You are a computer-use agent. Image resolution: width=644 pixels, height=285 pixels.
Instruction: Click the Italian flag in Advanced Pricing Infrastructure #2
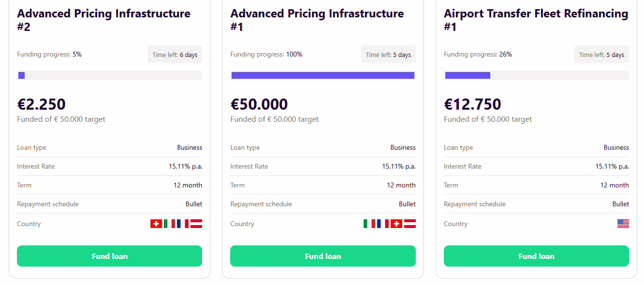[169, 224]
